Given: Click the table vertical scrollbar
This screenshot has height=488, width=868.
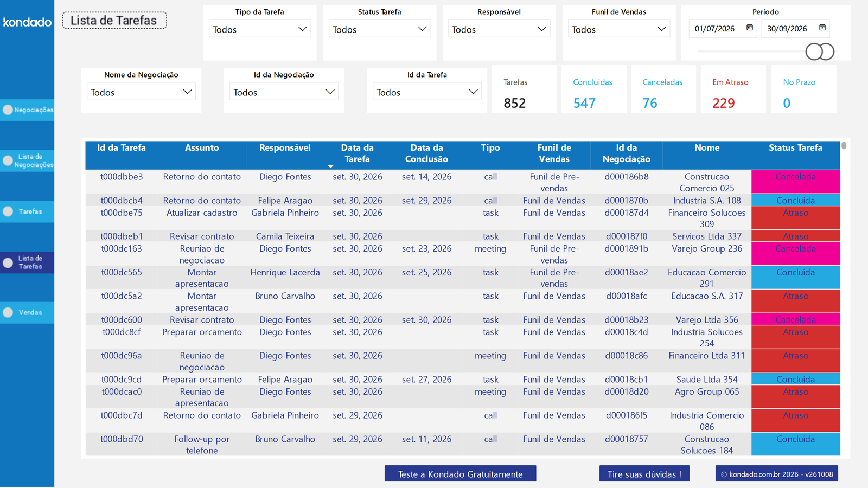Looking at the screenshot, I should pyautogui.click(x=844, y=145).
